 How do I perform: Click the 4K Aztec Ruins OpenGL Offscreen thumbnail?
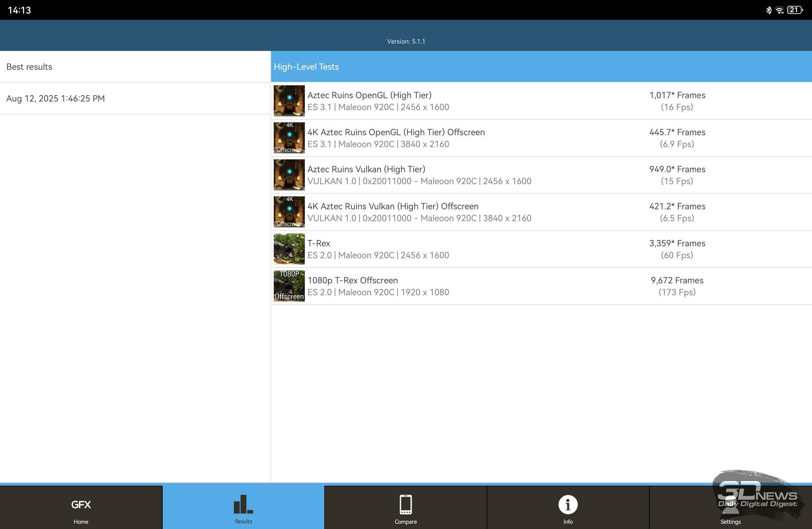pyautogui.click(x=289, y=138)
